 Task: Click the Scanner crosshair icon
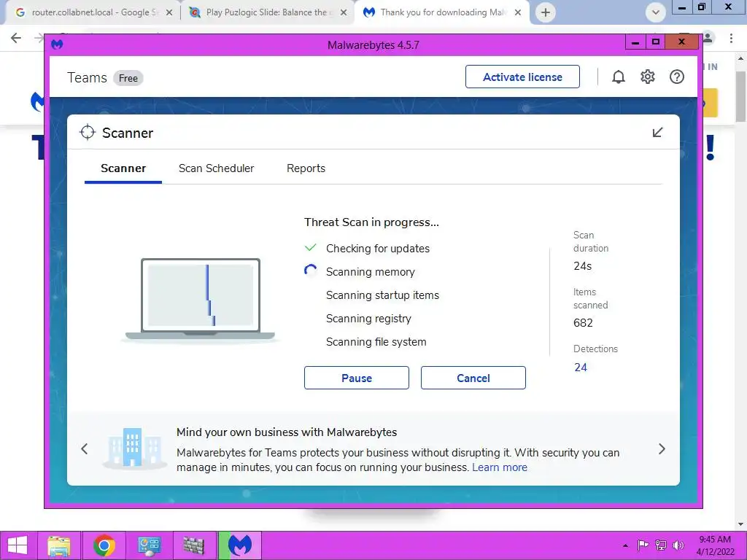point(88,133)
